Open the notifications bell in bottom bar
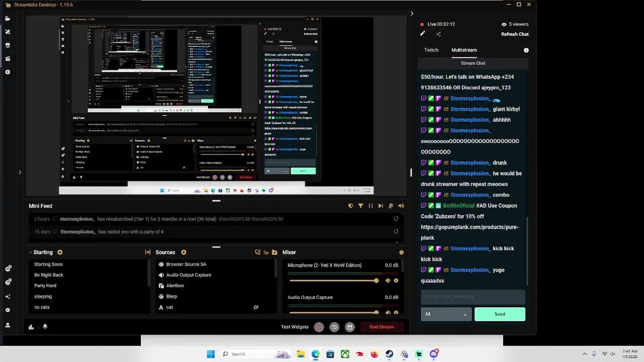 (x=45, y=326)
